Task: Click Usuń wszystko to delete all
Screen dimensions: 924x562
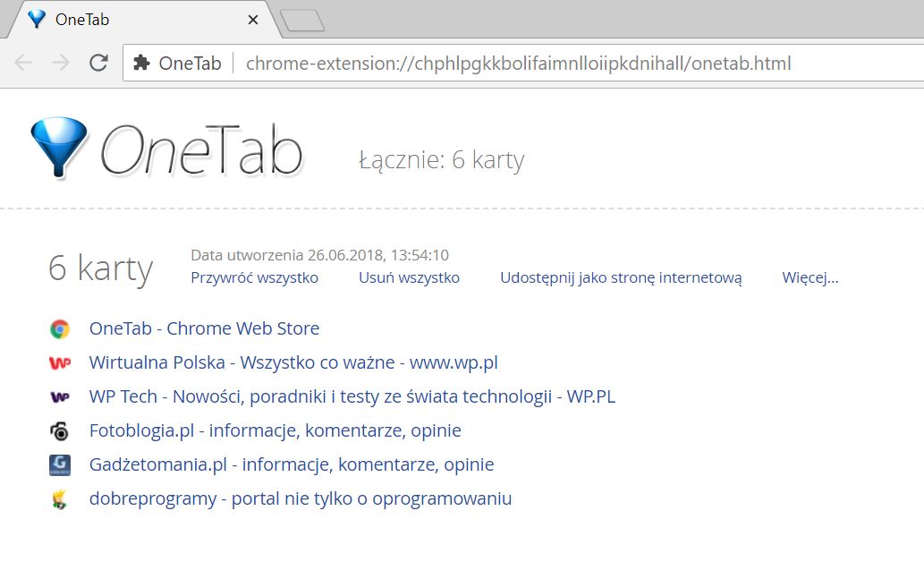Action: point(409,277)
